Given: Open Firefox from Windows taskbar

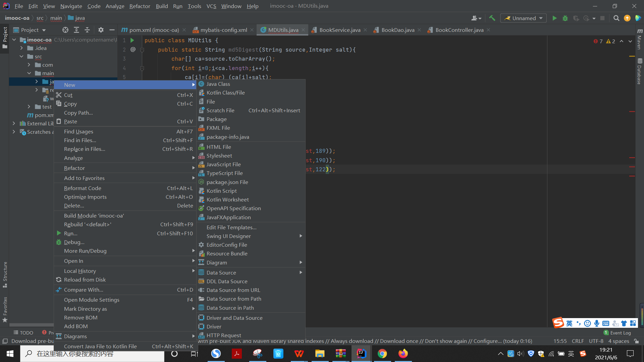Looking at the screenshot, I should 403,354.
